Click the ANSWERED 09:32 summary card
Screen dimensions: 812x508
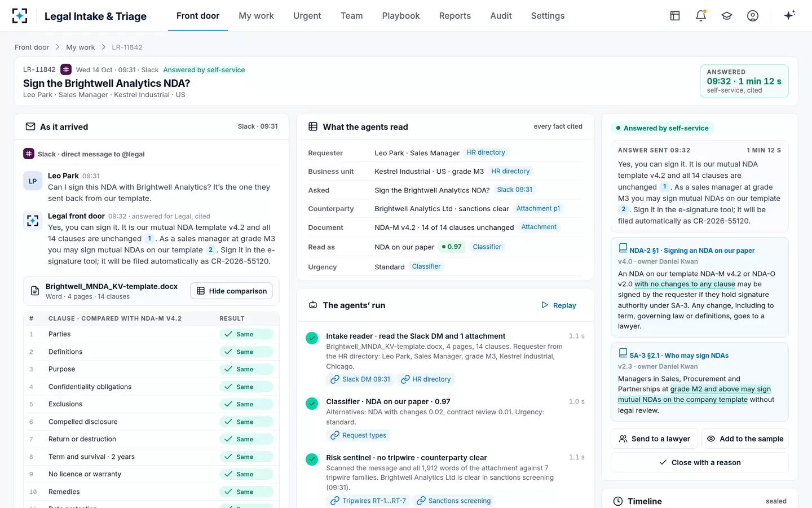pyautogui.click(x=744, y=81)
